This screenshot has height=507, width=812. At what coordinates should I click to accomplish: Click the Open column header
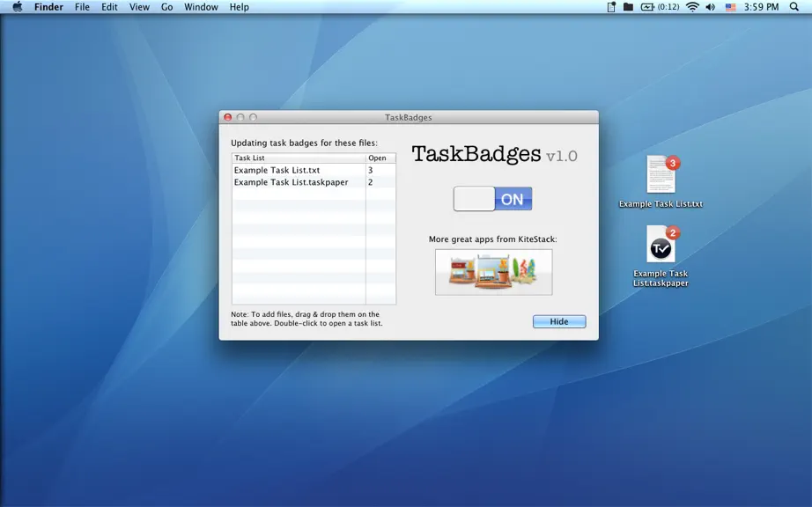tap(380, 158)
